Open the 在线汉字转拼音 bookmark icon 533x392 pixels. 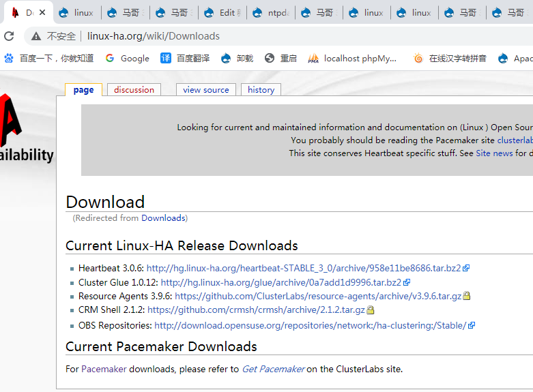coord(418,59)
